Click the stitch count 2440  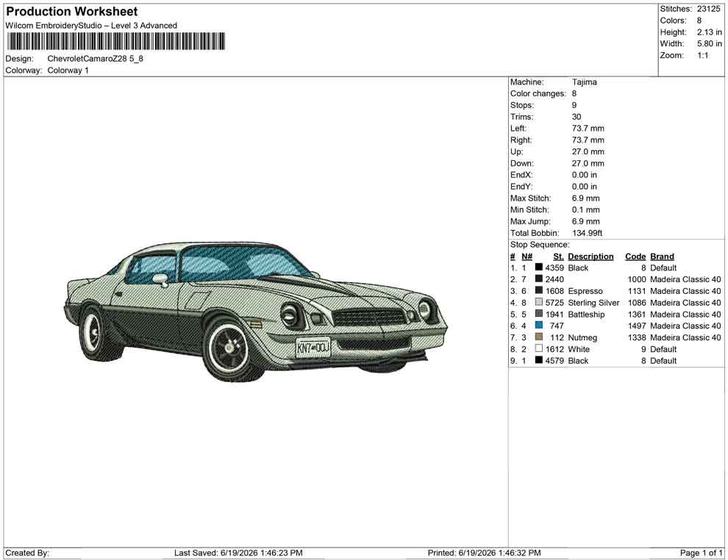pos(554,279)
